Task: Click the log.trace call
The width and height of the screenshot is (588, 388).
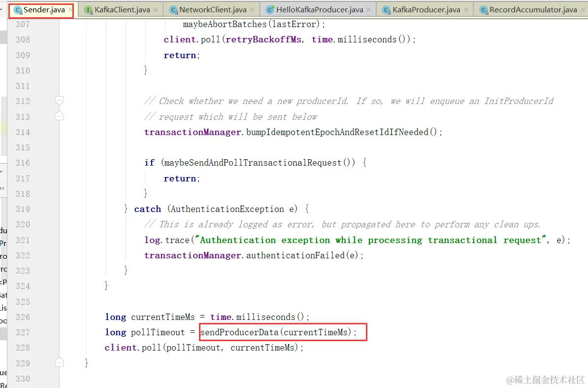Action: click(x=167, y=240)
